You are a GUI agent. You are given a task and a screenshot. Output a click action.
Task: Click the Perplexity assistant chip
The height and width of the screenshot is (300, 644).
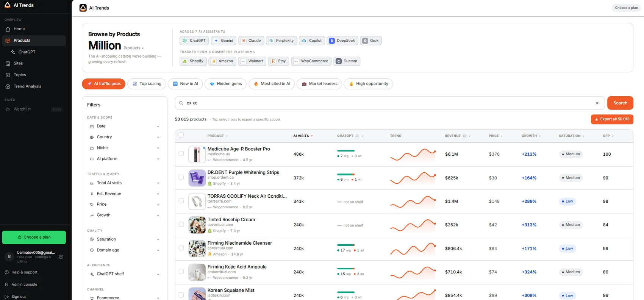pyautogui.click(x=281, y=41)
